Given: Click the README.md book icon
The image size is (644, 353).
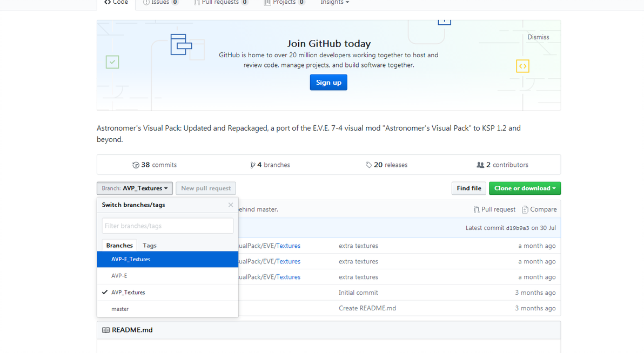Looking at the screenshot, I should coord(106,330).
